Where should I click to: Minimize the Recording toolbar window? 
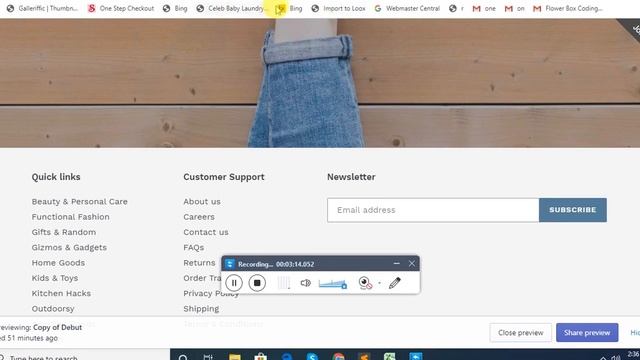396,264
